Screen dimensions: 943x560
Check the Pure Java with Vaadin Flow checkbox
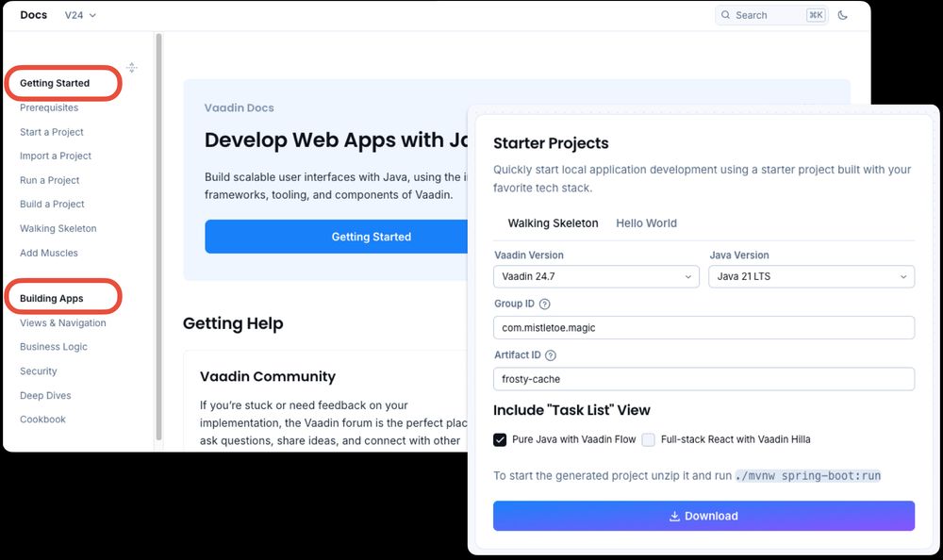(x=500, y=439)
